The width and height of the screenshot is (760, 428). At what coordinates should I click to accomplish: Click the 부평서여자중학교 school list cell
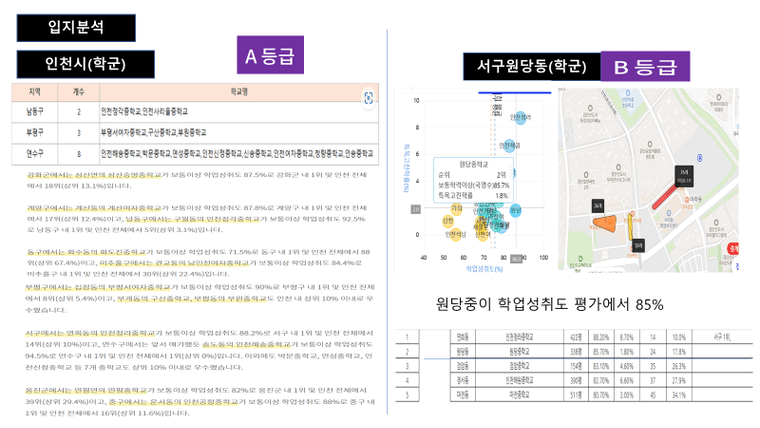click(239, 132)
